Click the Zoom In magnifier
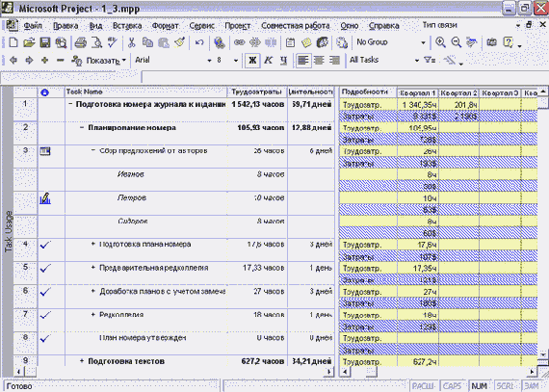 pos(440,42)
